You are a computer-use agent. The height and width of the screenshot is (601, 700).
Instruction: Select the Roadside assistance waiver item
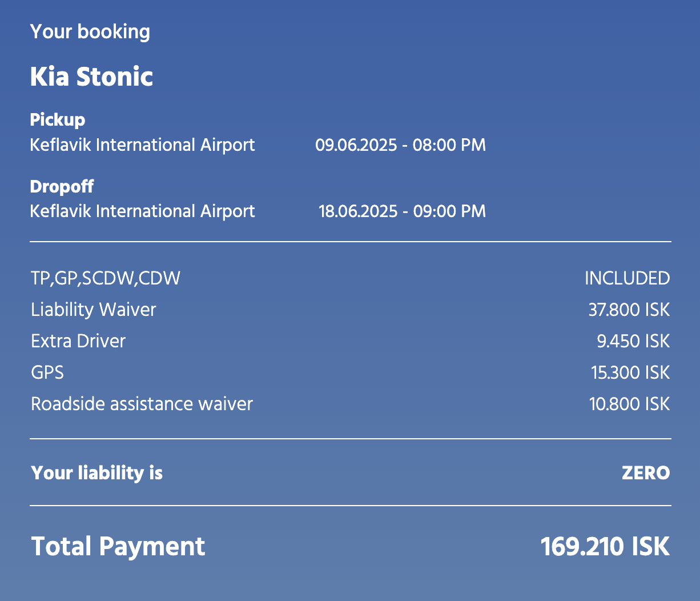click(142, 404)
